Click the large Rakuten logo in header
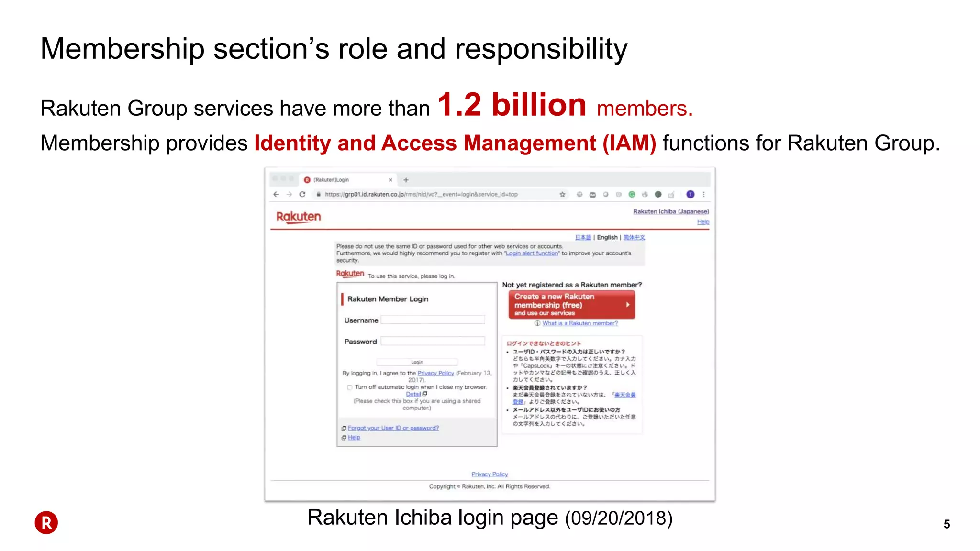Screen dimensions: 980x551 pos(299,217)
